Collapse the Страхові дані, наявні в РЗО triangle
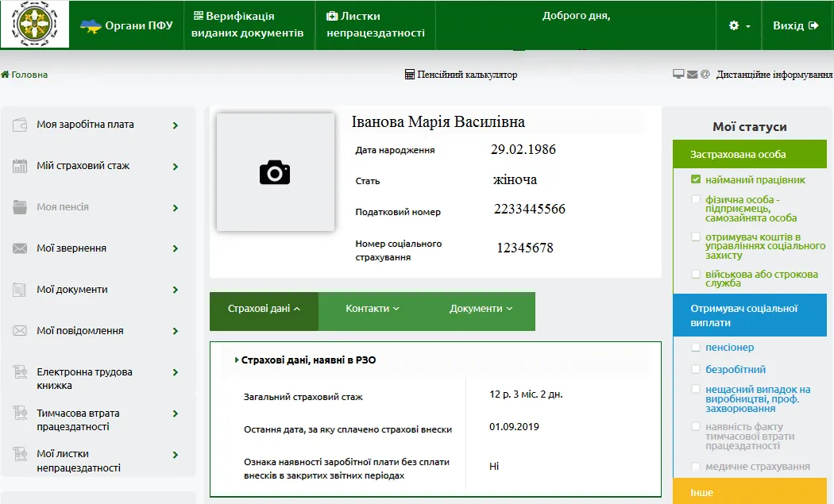 (x=237, y=360)
